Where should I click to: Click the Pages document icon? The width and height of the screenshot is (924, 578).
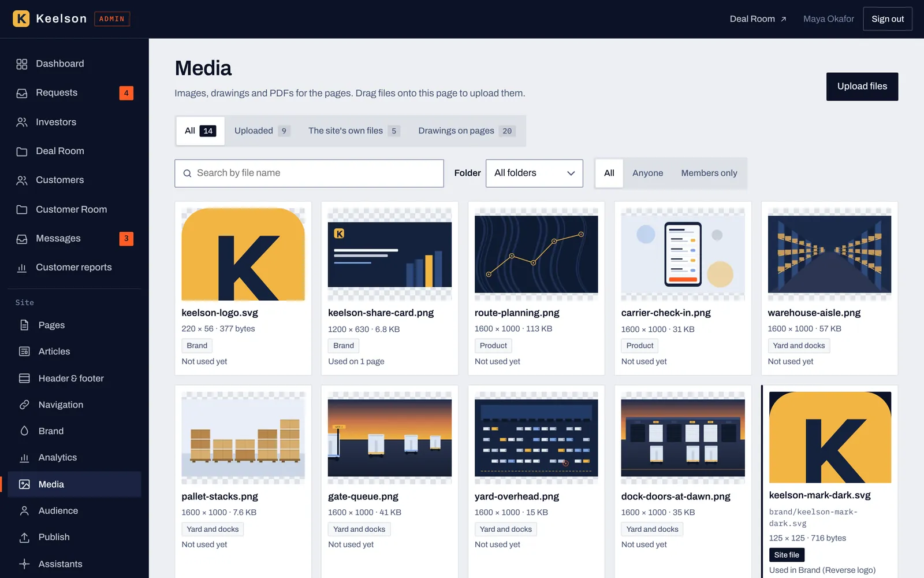tap(24, 325)
